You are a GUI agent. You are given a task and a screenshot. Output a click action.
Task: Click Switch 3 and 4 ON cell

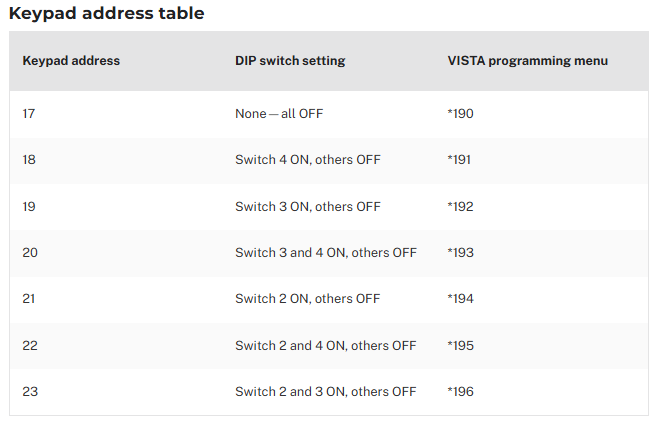click(326, 252)
